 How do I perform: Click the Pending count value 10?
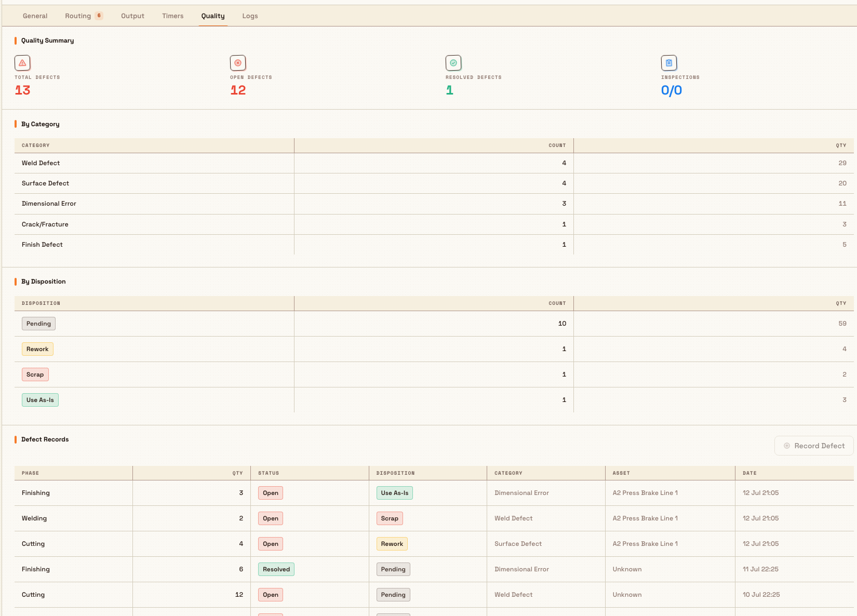(562, 324)
